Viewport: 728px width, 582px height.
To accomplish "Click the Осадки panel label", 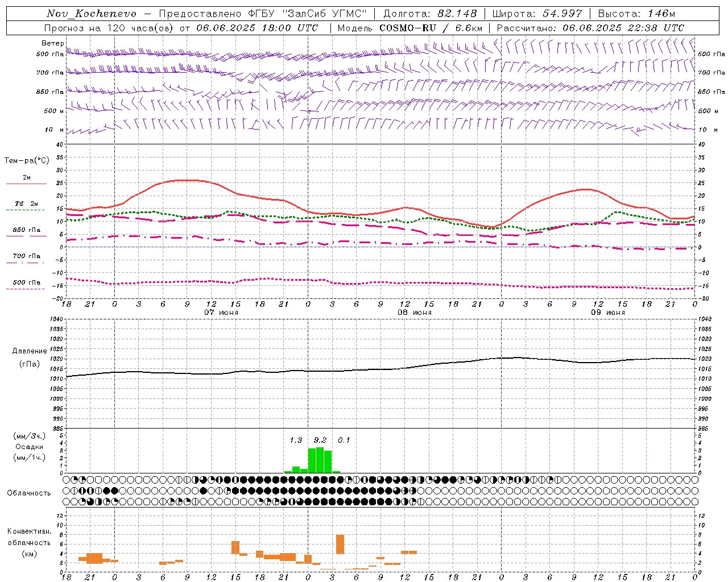I will pos(30,447).
